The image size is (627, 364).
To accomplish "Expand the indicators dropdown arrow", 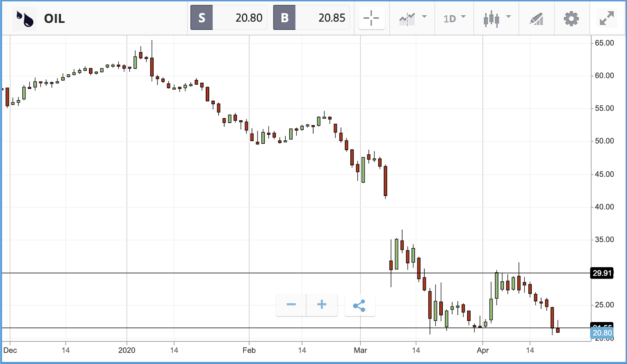I will pyautogui.click(x=424, y=17).
